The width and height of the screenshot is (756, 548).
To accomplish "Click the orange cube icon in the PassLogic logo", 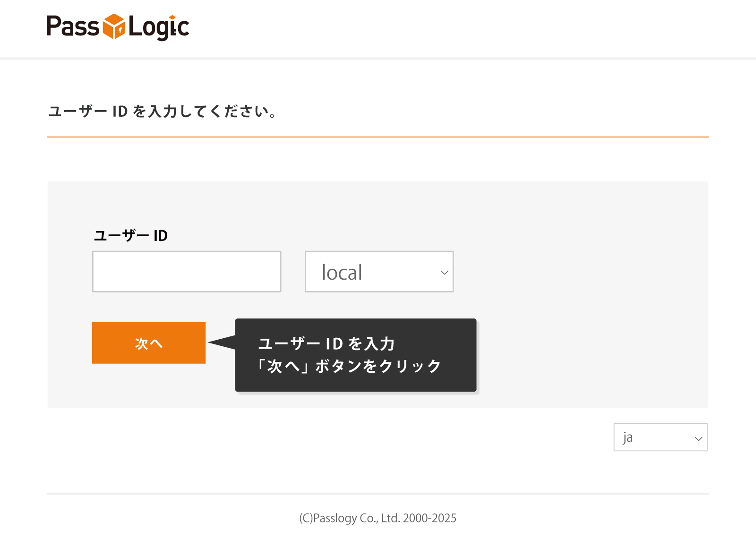I will click(x=114, y=26).
